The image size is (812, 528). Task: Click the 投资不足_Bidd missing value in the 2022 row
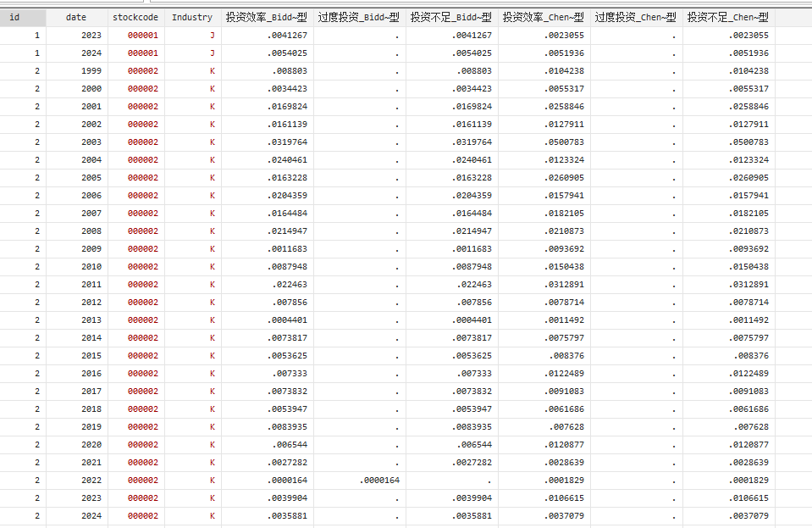[x=451, y=481]
